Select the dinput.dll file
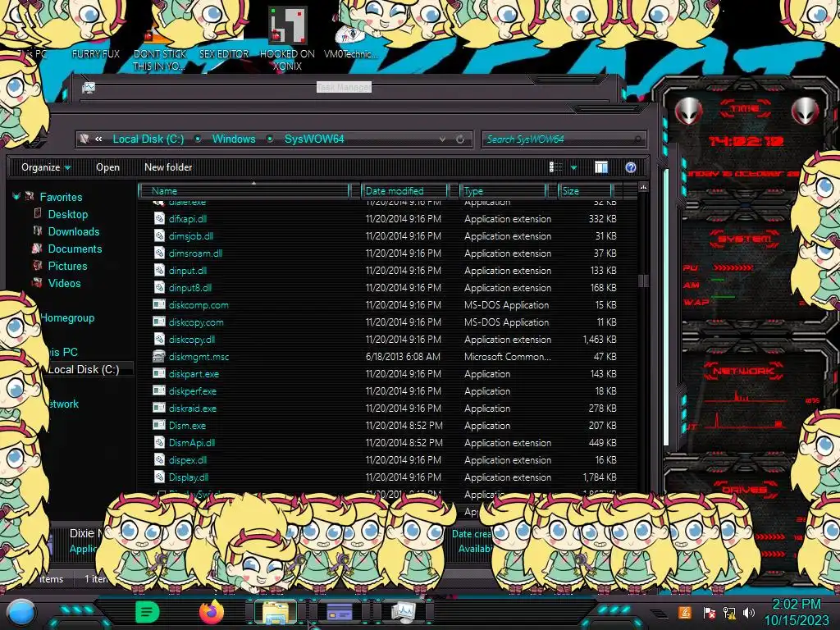 (188, 271)
